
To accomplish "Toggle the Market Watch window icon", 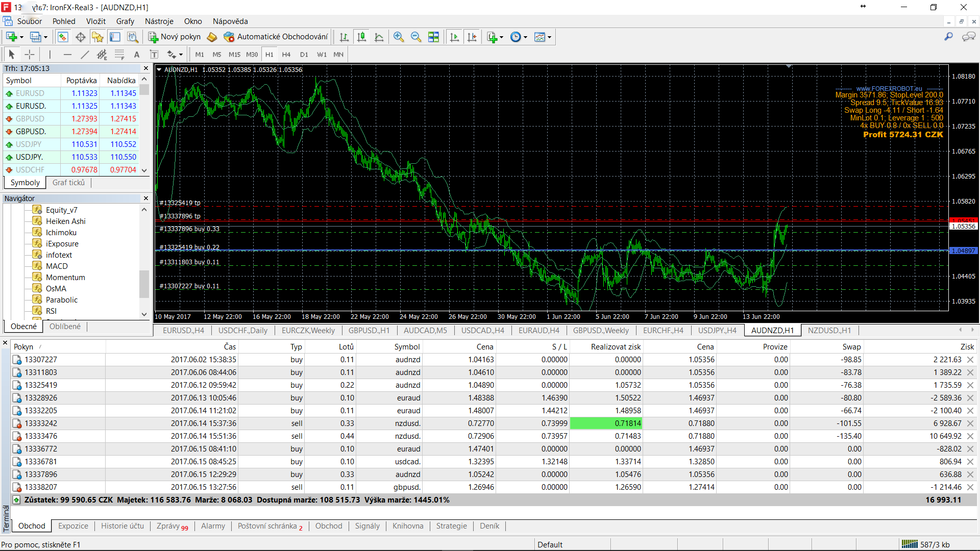I will click(63, 37).
